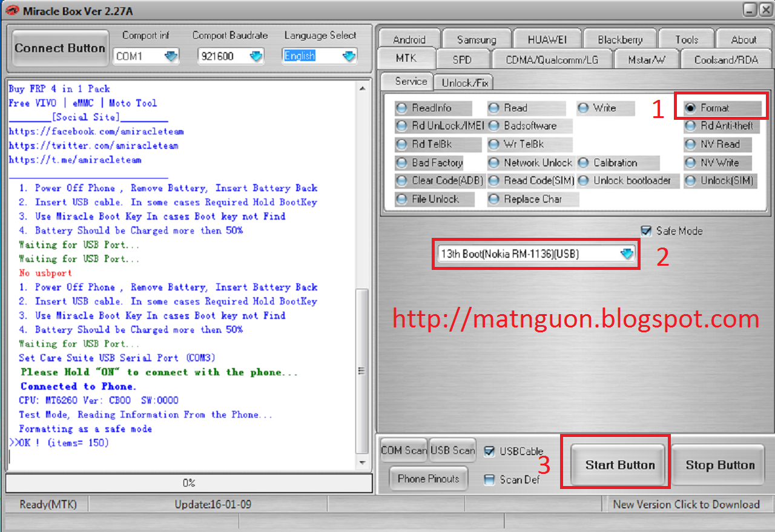The width and height of the screenshot is (775, 532).
Task: Enable the Scan Def checkbox
Action: tap(490, 480)
